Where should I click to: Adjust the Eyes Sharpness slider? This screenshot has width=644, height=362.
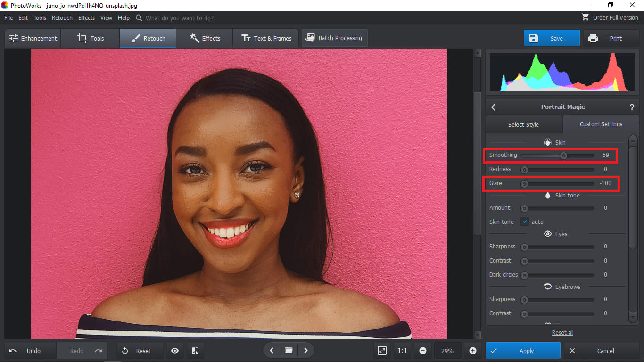click(558, 247)
